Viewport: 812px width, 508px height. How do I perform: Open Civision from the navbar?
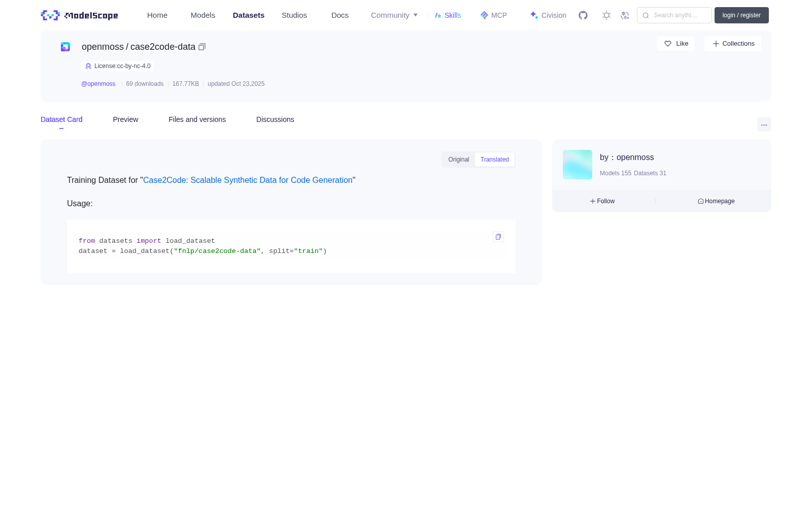pos(548,15)
